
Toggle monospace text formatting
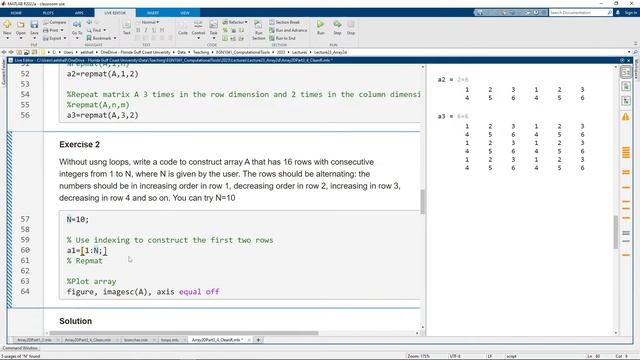click(162, 30)
